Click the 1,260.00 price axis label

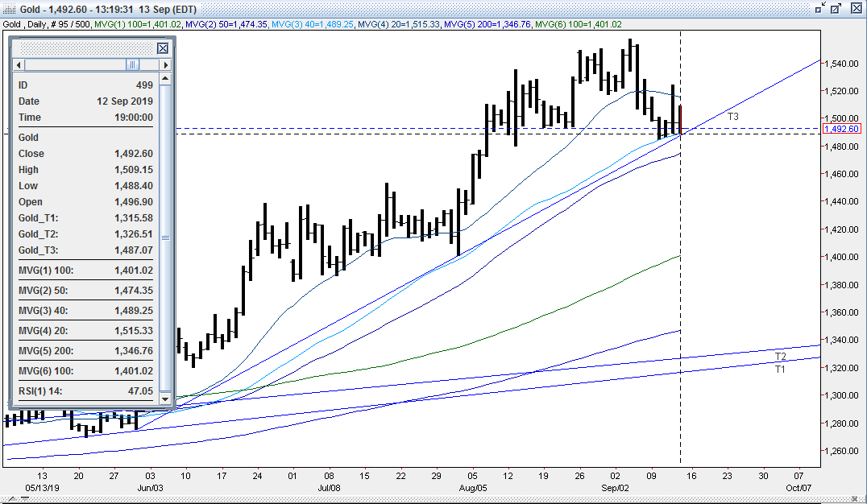click(841, 451)
